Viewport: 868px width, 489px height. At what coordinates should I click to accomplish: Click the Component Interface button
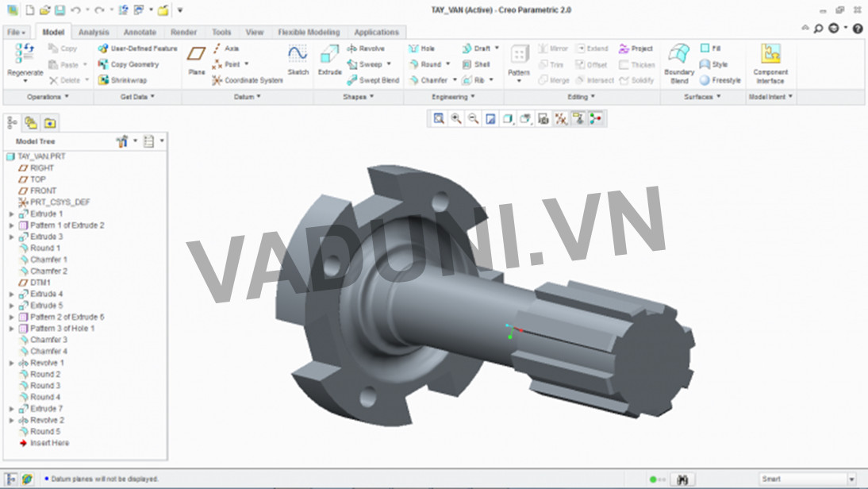pyautogui.click(x=770, y=64)
